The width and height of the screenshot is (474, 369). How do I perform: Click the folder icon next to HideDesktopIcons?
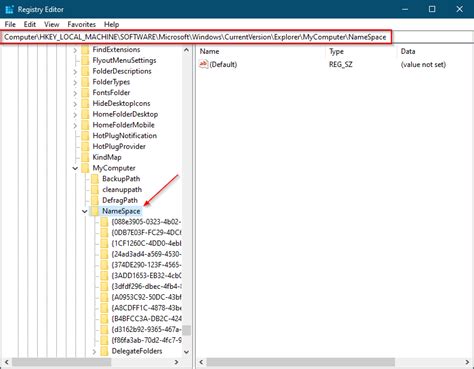pos(85,104)
